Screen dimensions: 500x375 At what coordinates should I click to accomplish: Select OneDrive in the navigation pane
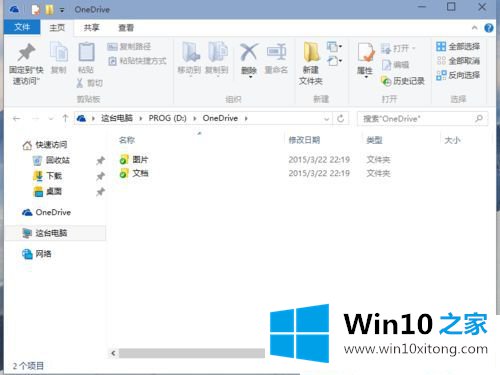point(47,212)
